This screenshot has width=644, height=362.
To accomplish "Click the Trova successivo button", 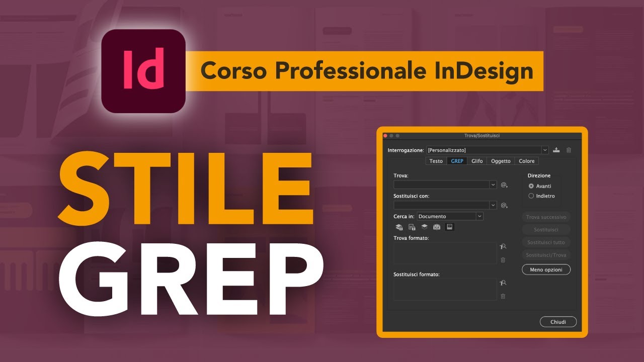I will (546, 217).
